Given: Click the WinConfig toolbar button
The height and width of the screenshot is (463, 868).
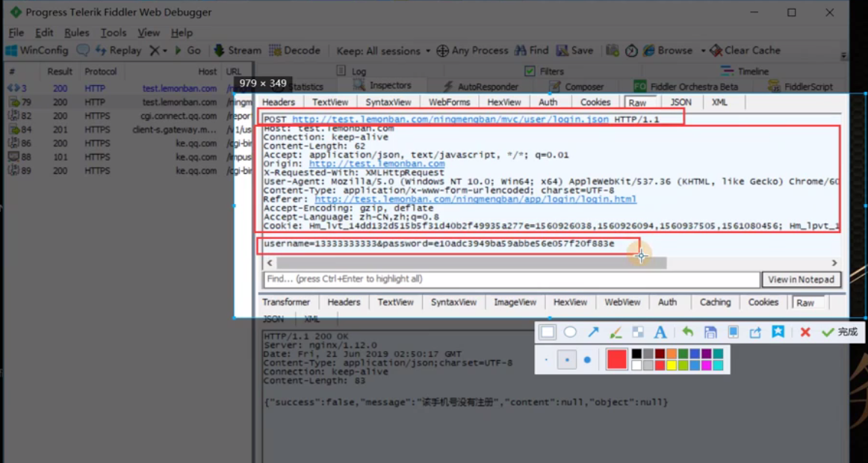Looking at the screenshot, I should [x=37, y=50].
